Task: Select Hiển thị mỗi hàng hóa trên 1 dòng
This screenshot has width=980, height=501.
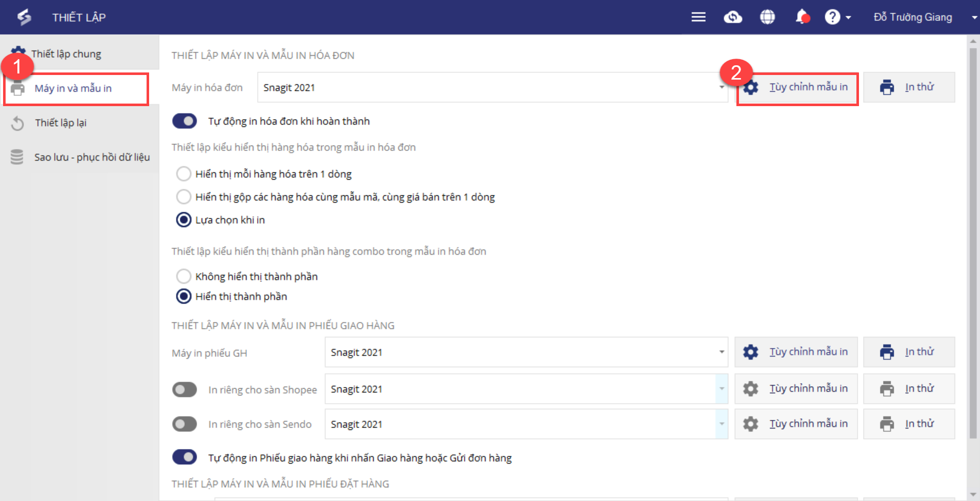Action: pos(183,174)
